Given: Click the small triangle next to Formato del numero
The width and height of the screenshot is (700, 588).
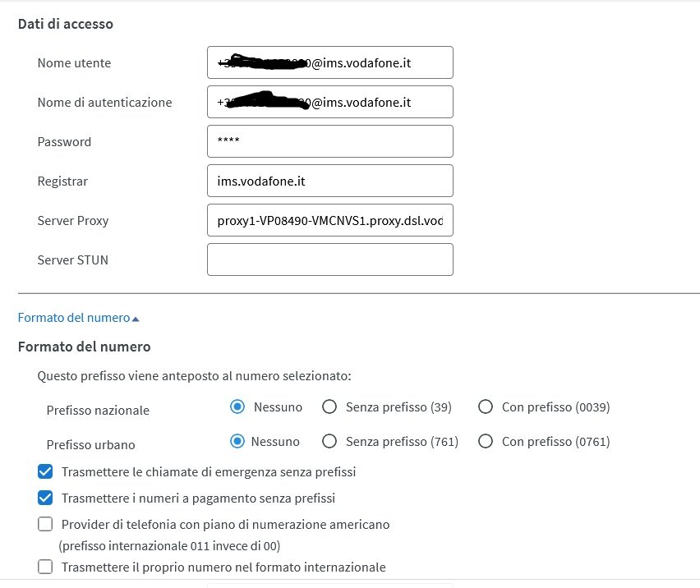Looking at the screenshot, I should (136, 318).
